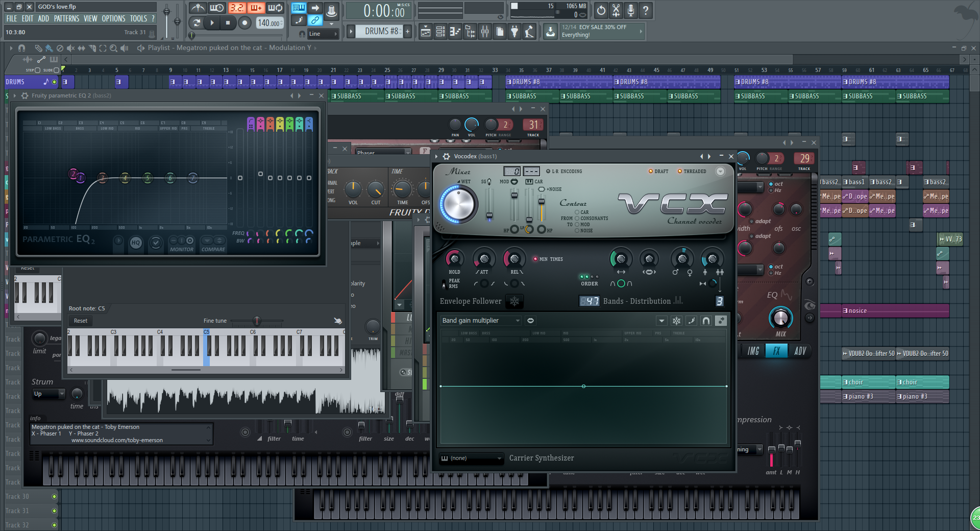Image resolution: width=980 pixels, height=531 pixels.
Task: Enable L-R Encoding in Vocodex
Action: click(x=548, y=172)
